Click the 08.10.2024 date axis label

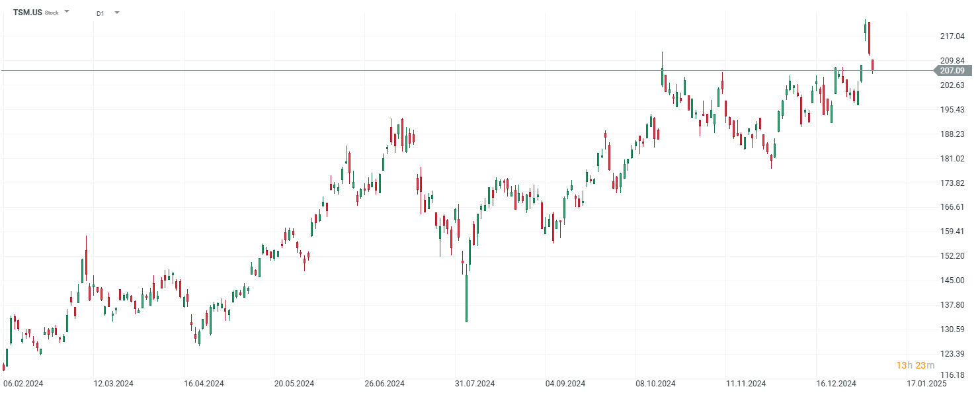click(655, 384)
